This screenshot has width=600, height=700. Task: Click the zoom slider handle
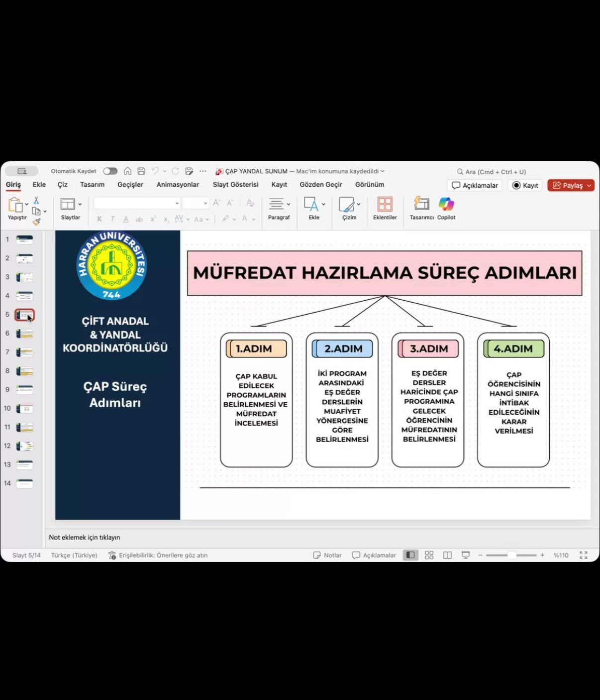point(511,555)
